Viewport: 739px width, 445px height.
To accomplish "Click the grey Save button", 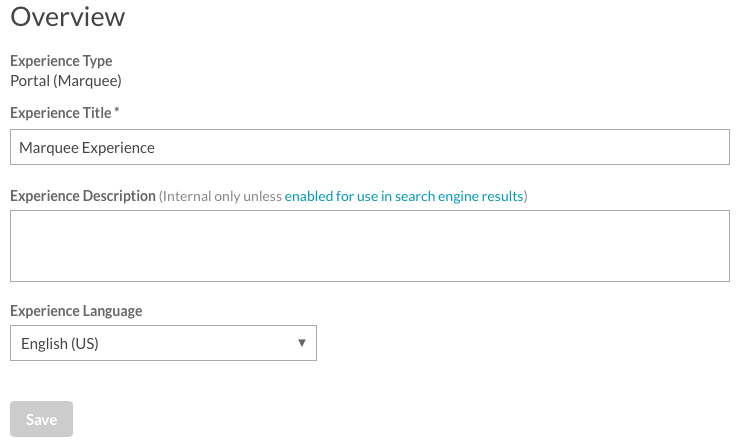I will (41, 419).
